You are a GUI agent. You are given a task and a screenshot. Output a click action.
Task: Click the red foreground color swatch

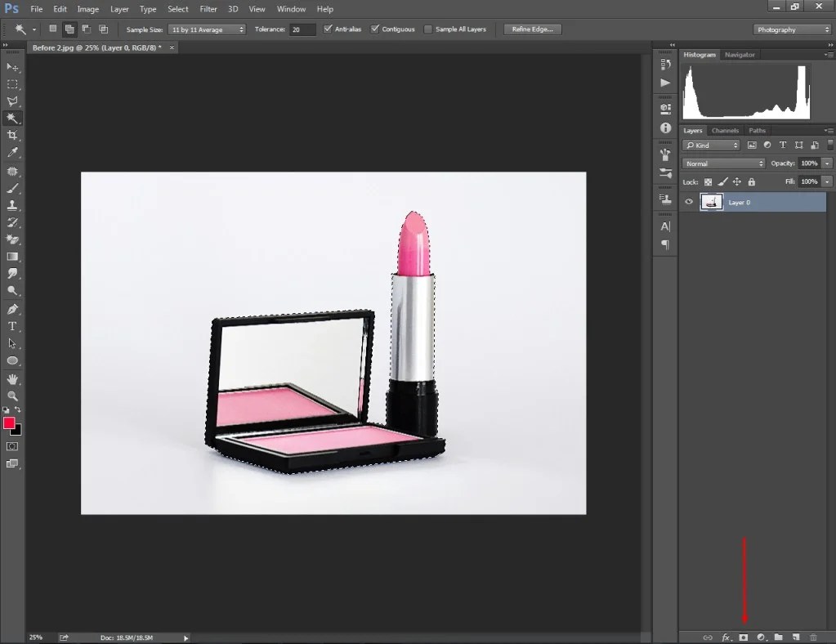coord(8,423)
